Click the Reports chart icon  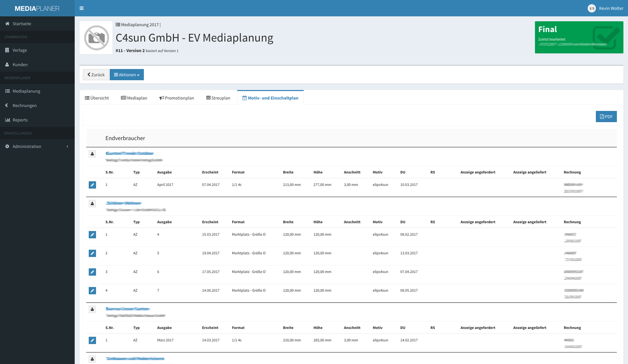(7, 120)
